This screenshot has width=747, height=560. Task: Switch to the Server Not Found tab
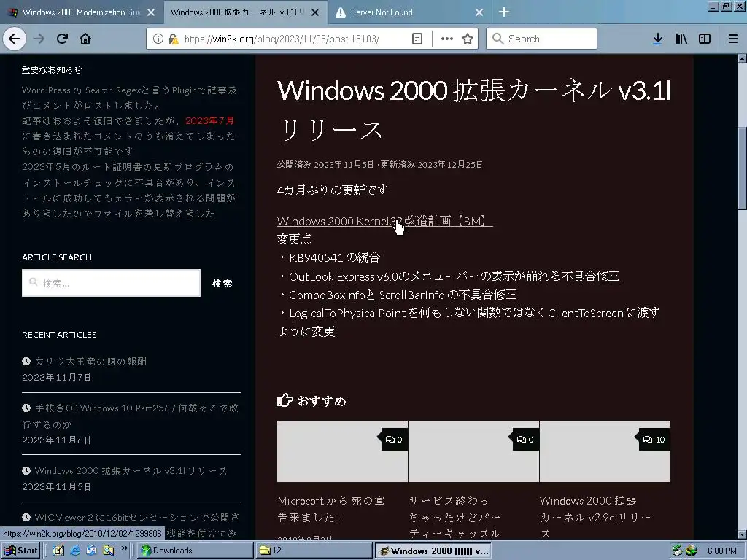click(410, 12)
